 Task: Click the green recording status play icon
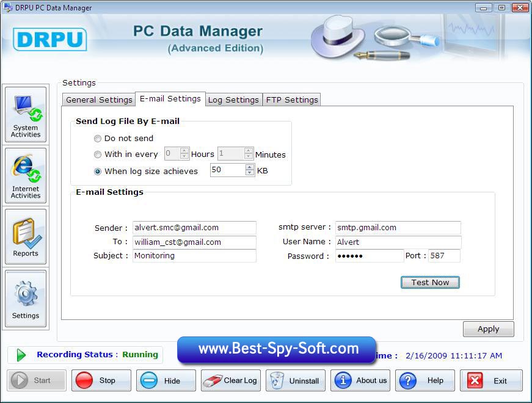click(21, 355)
